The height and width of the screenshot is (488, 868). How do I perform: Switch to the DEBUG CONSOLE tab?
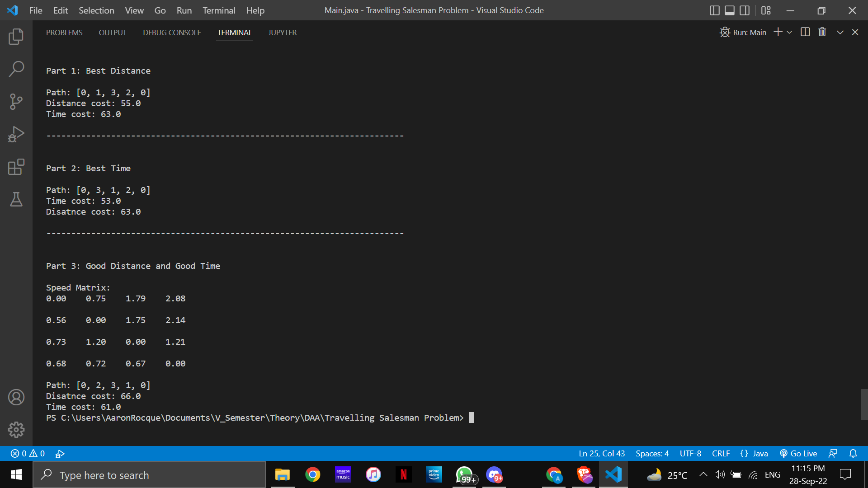coord(171,32)
